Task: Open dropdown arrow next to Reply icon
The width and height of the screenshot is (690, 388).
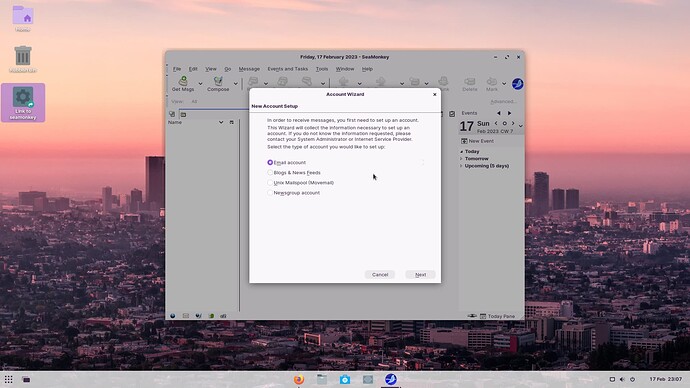Action: (x=266, y=84)
